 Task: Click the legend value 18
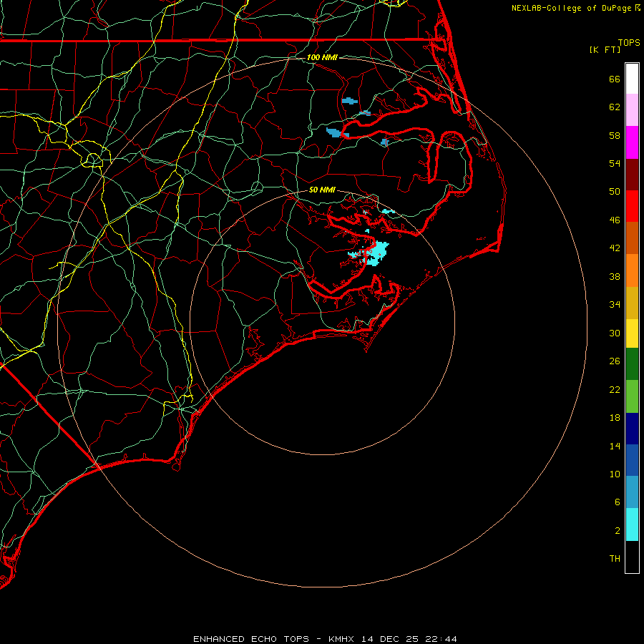[615, 418]
